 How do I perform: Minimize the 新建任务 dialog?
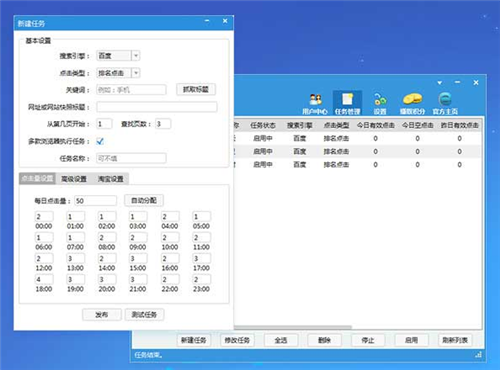tap(207, 21)
